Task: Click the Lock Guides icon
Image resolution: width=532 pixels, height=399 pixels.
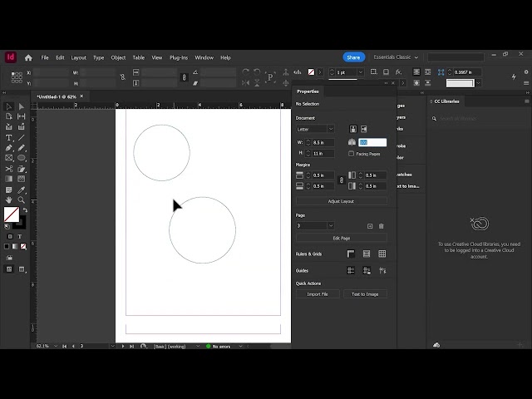Action: [367, 270]
